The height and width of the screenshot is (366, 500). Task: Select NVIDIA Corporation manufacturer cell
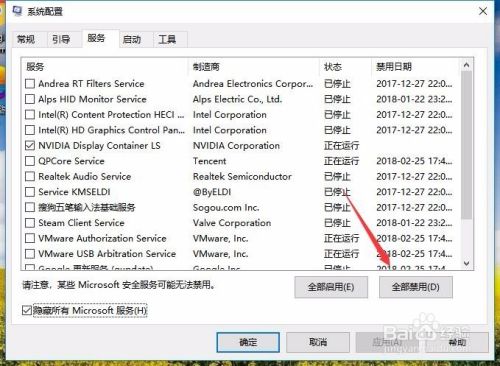pyautogui.click(x=236, y=145)
